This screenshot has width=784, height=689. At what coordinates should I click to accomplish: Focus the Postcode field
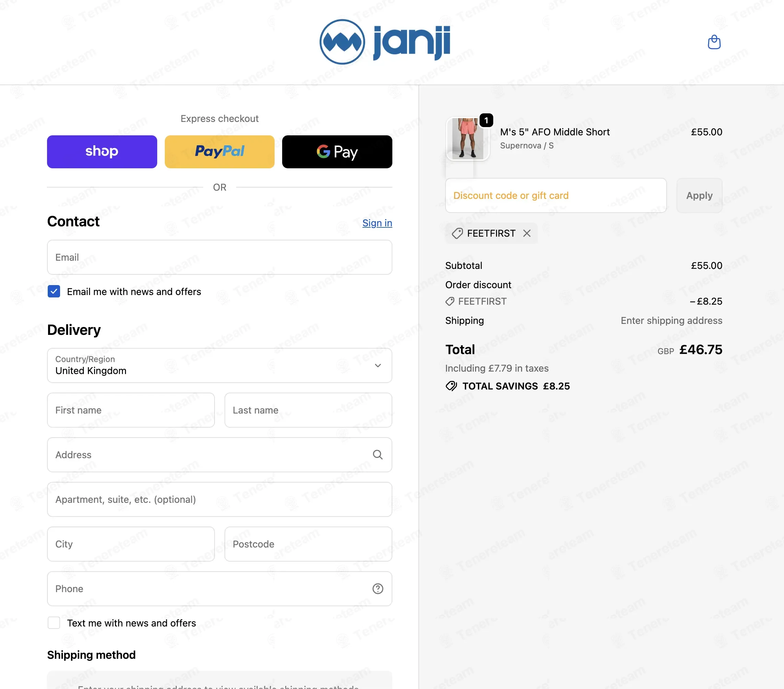coord(308,544)
